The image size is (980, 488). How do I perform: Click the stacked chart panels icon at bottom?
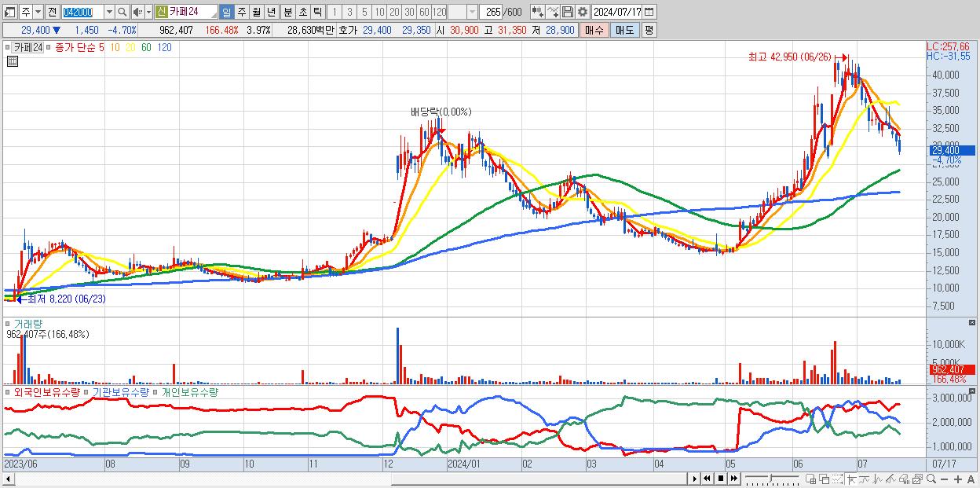(918, 479)
